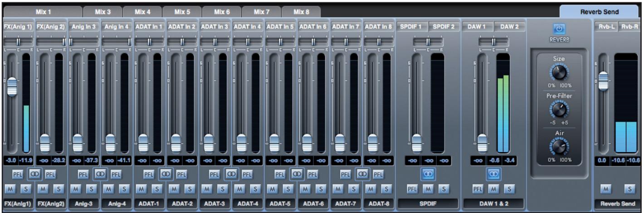The width and height of the screenshot is (644, 213).
Task: Switch to the Mix 5 tab
Action: 181,11
